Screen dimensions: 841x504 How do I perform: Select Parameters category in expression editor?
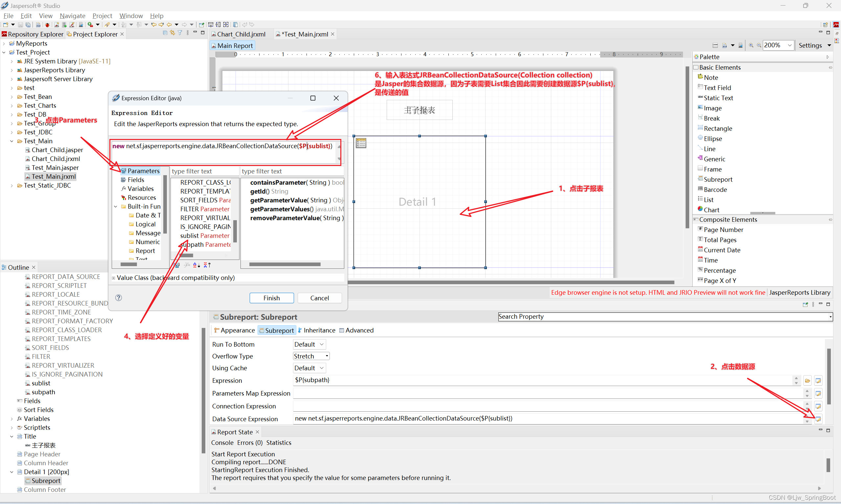pos(141,171)
